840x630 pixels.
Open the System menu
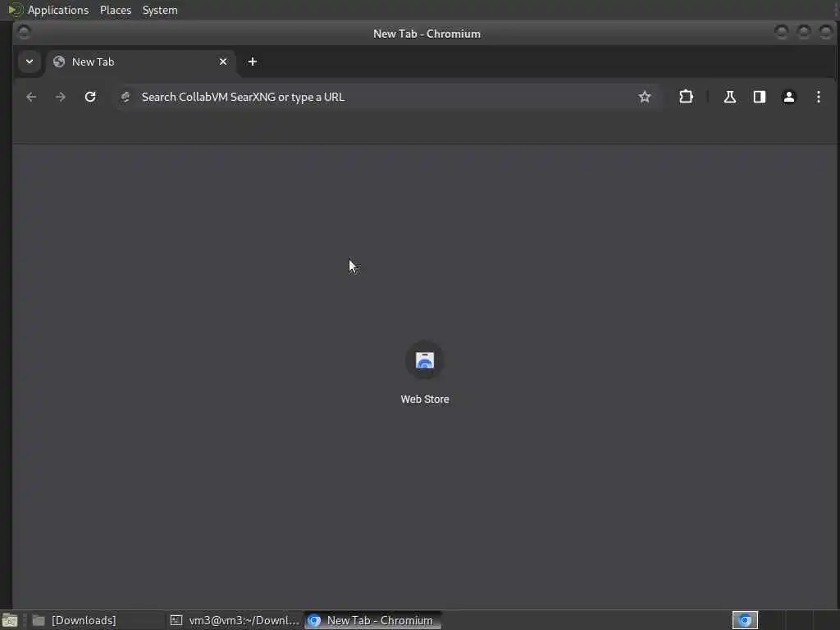tap(160, 10)
